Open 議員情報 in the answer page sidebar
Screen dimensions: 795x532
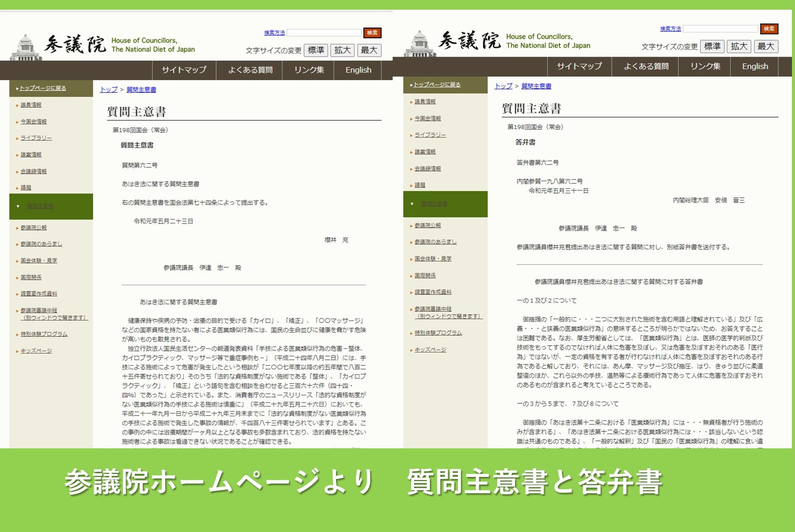point(425,102)
